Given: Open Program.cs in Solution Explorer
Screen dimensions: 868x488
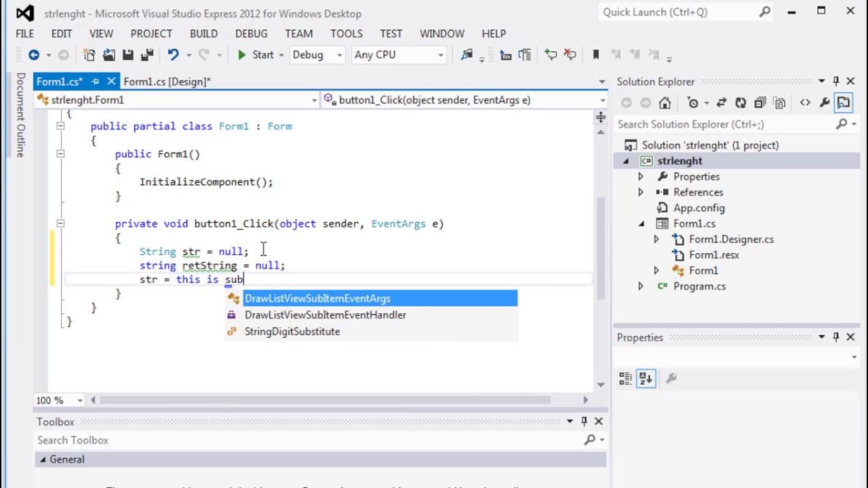Looking at the screenshot, I should (x=699, y=286).
